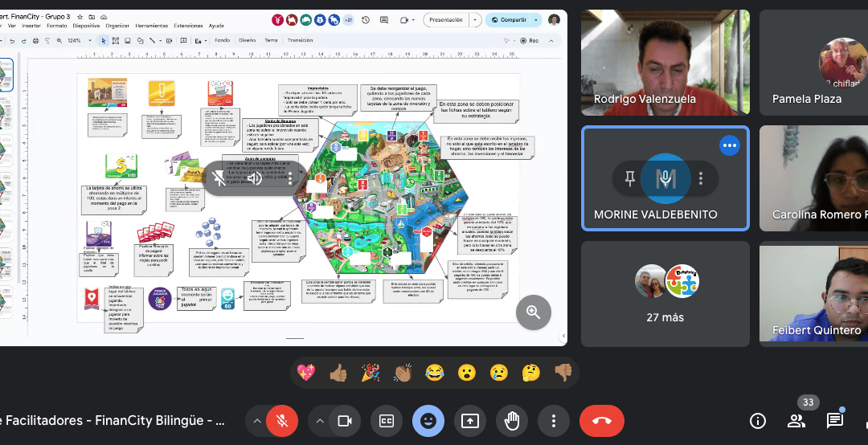Click the Transición toolbar button
The height and width of the screenshot is (445, 868).
click(300, 40)
